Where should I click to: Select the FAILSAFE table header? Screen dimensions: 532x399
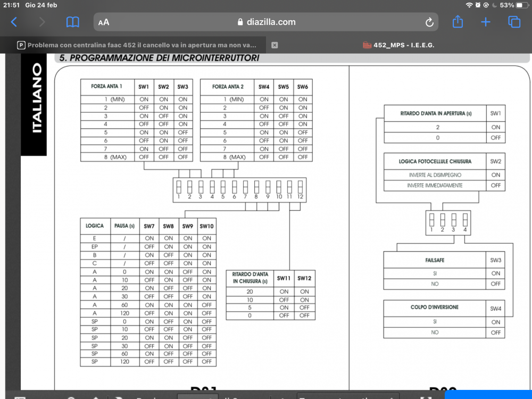435,260
